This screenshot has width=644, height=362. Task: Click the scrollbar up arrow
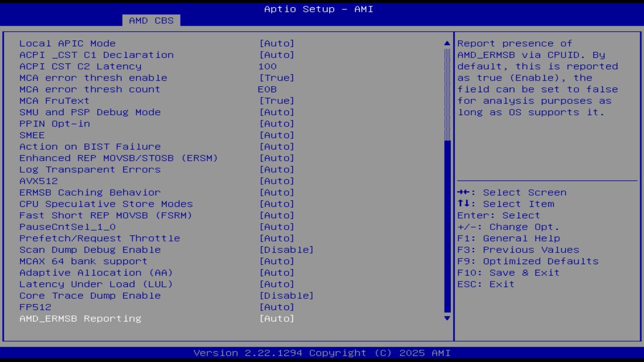click(x=446, y=43)
